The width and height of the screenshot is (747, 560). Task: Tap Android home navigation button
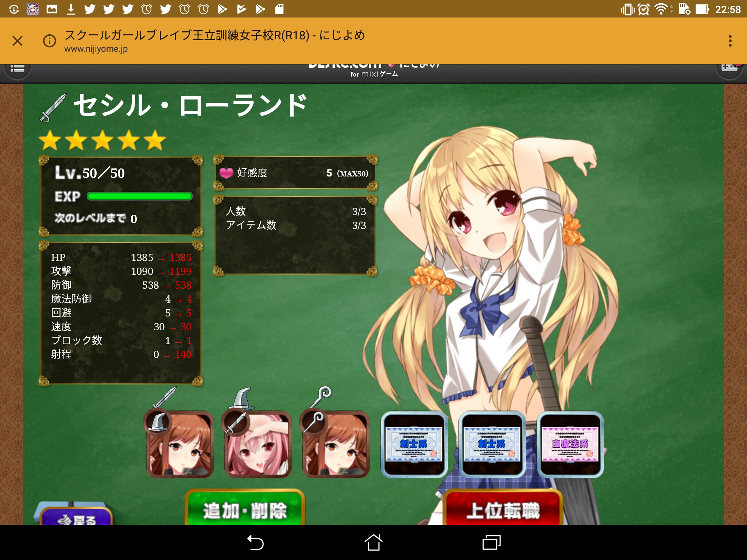373,542
